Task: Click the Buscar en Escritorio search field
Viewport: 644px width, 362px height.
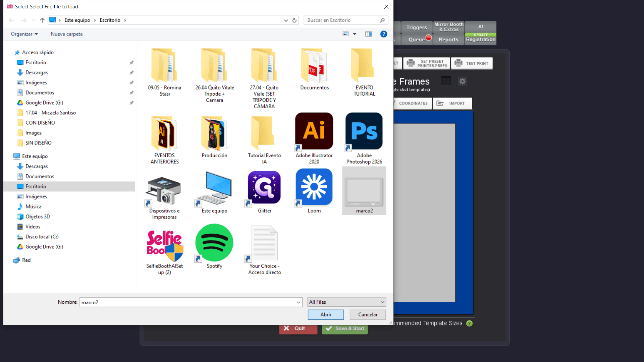Action: pos(345,20)
